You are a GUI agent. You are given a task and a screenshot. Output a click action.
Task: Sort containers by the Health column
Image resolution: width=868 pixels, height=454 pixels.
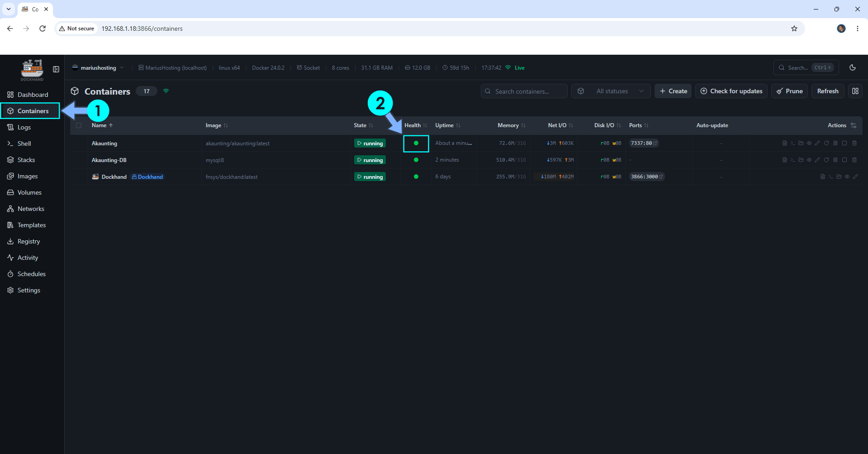(x=416, y=125)
